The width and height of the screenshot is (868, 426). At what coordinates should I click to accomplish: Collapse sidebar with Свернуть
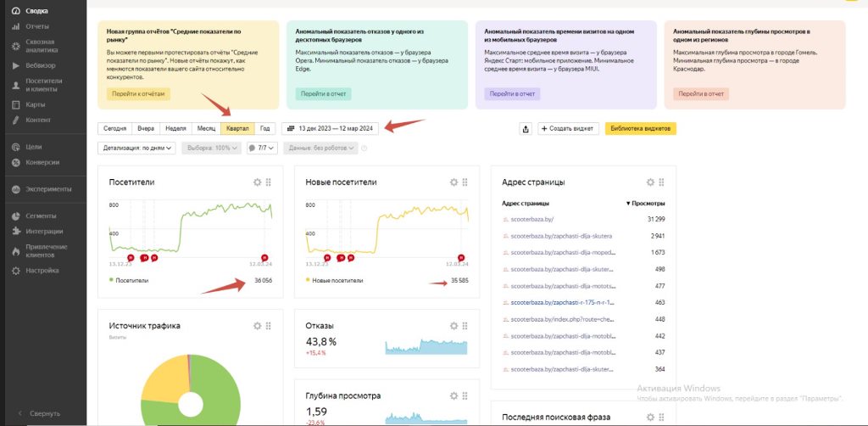39,413
